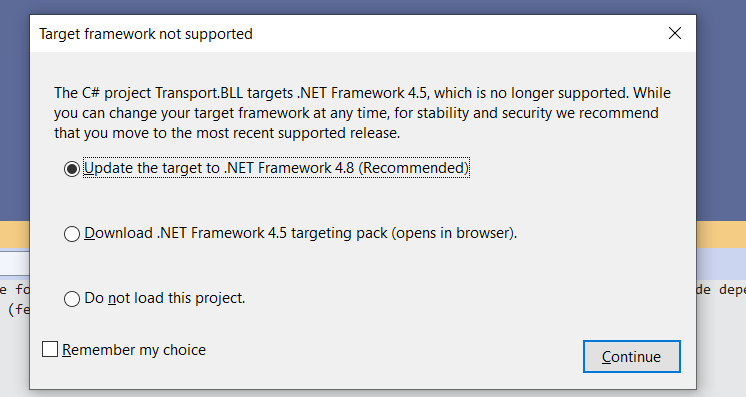Click the 'Do not load this project.' label text
746x397 pixels.
click(165, 298)
